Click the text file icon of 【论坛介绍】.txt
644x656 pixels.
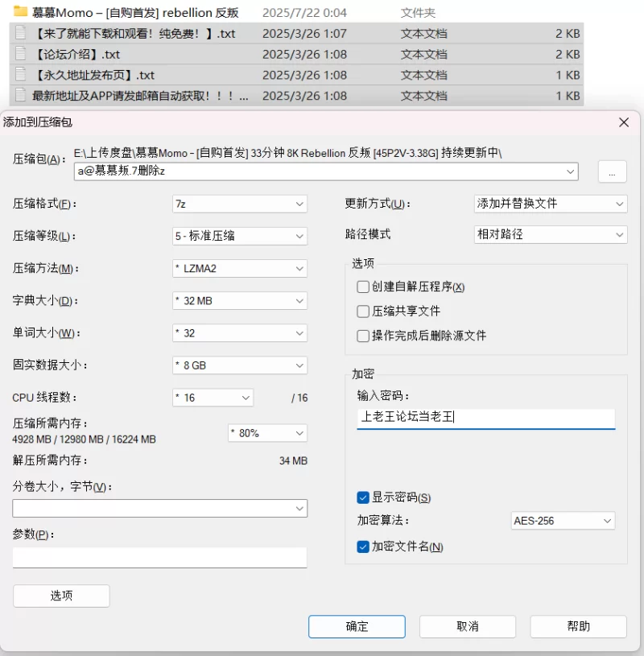coord(20,54)
